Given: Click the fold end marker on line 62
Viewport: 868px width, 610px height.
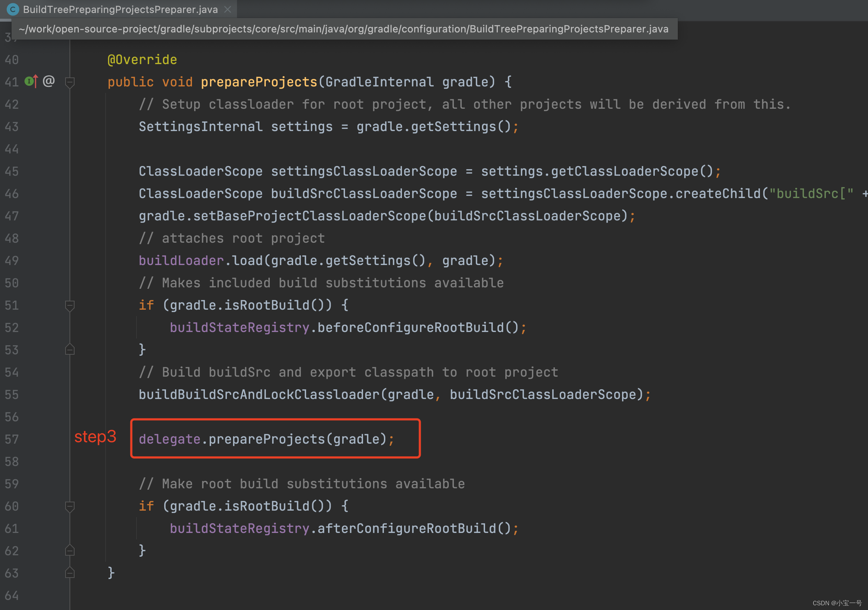Looking at the screenshot, I should [x=70, y=551].
